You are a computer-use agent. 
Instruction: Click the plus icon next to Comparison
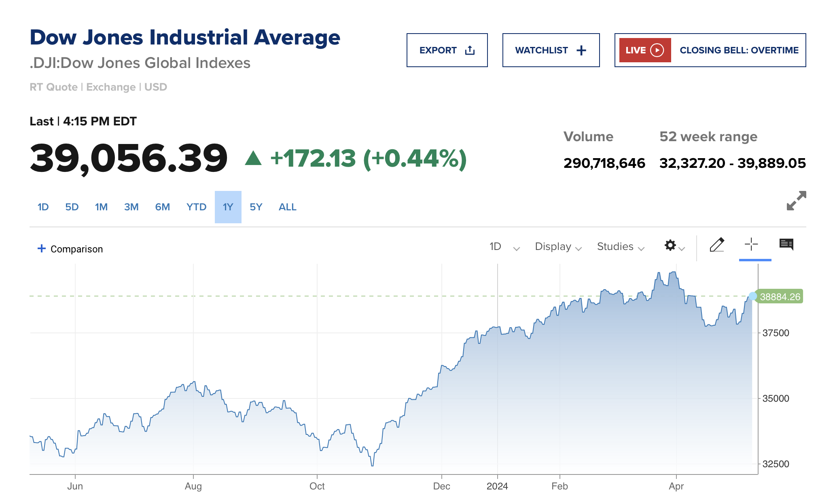pos(41,248)
